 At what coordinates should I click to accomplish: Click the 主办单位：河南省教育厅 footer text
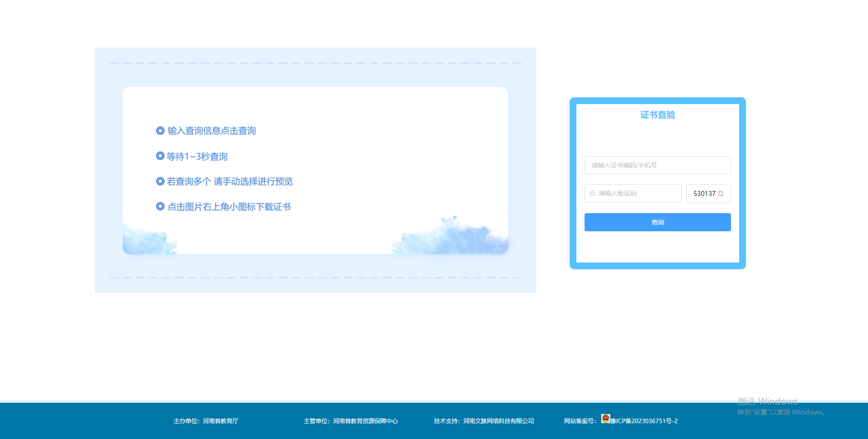click(x=206, y=421)
